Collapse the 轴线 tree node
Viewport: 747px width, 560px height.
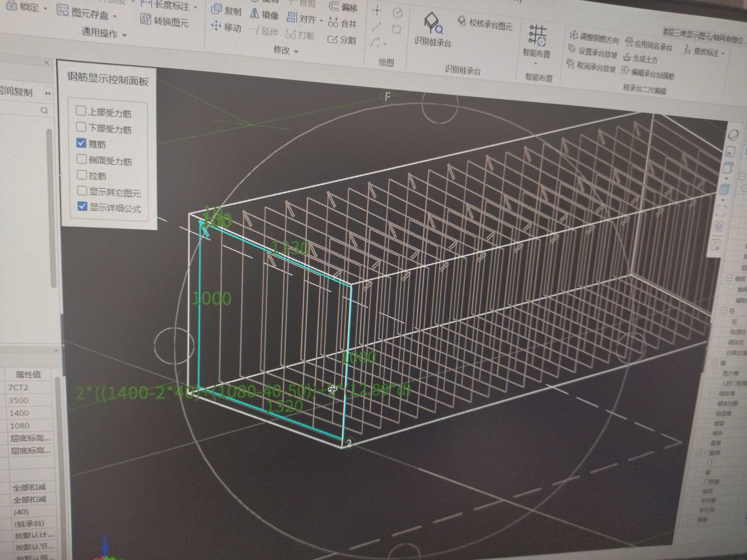tap(729, 278)
